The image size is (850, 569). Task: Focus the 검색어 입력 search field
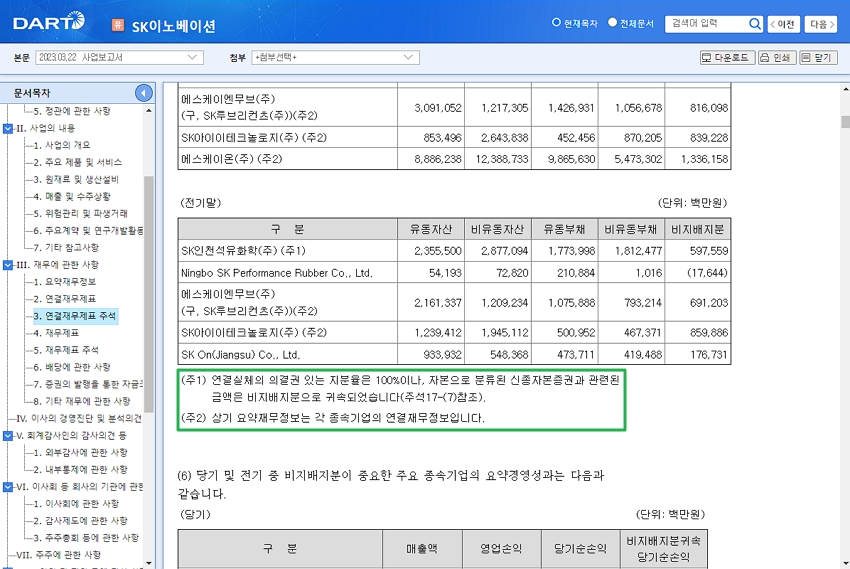[x=706, y=24]
